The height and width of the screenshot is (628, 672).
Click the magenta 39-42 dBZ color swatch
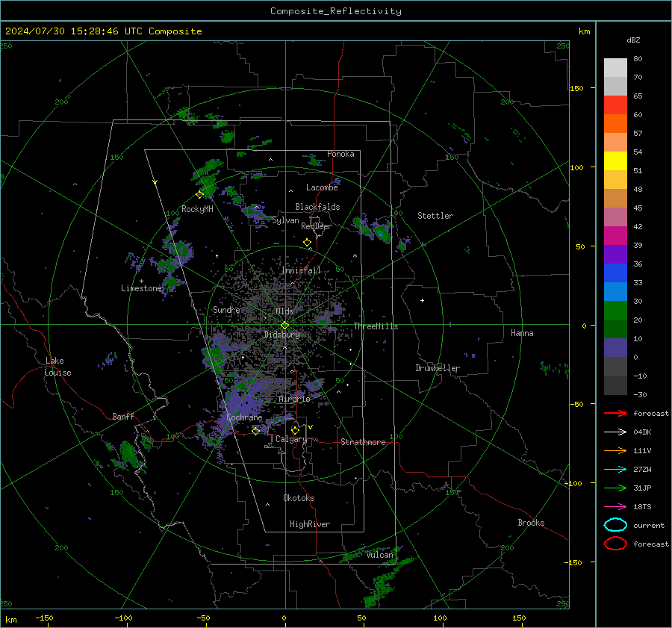(x=615, y=236)
